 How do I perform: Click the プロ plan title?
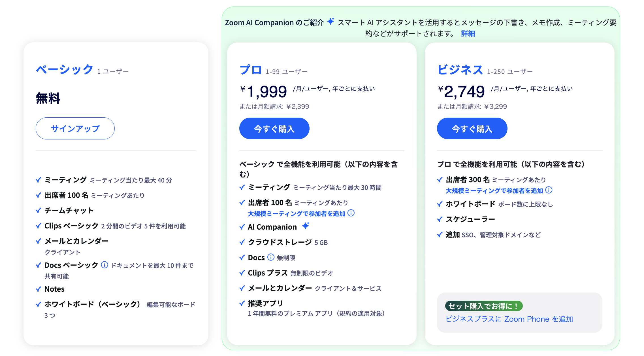[251, 70]
